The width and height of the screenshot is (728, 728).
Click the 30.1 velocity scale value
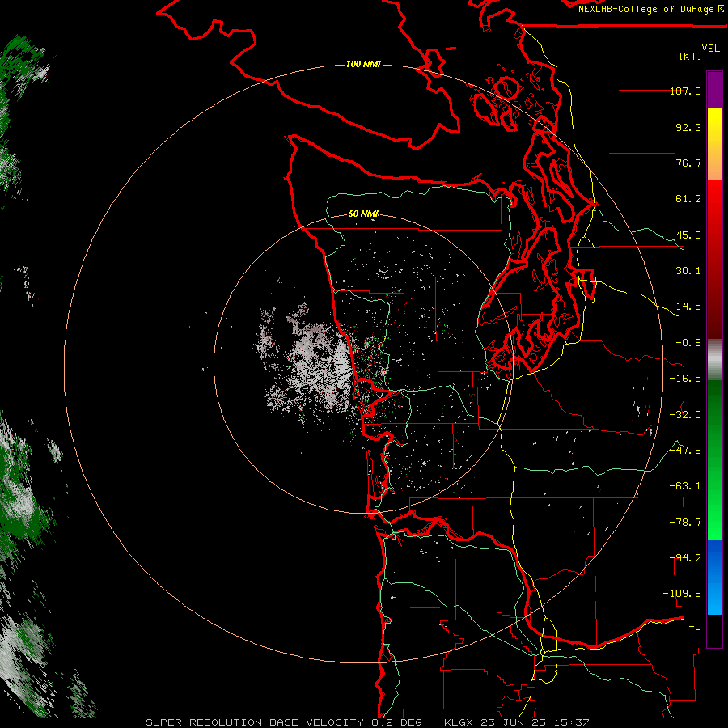[688, 271]
